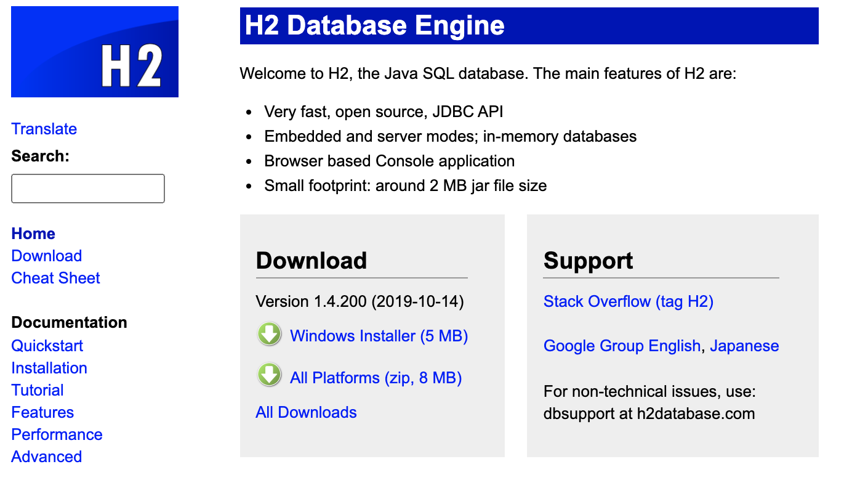Open the Cheat Sheet page
Viewport: 868px width, 488px height.
pos(55,278)
